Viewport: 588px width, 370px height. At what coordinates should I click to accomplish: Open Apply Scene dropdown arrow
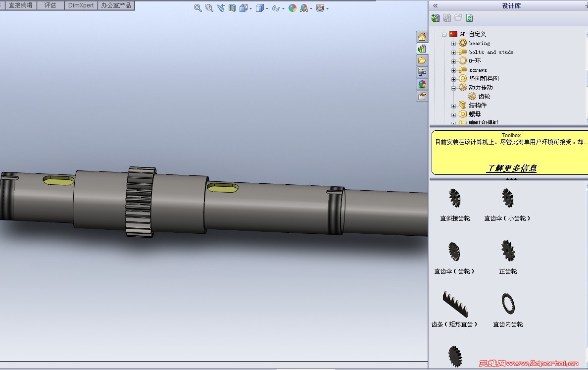pyautogui.click(x=311, y=8)
